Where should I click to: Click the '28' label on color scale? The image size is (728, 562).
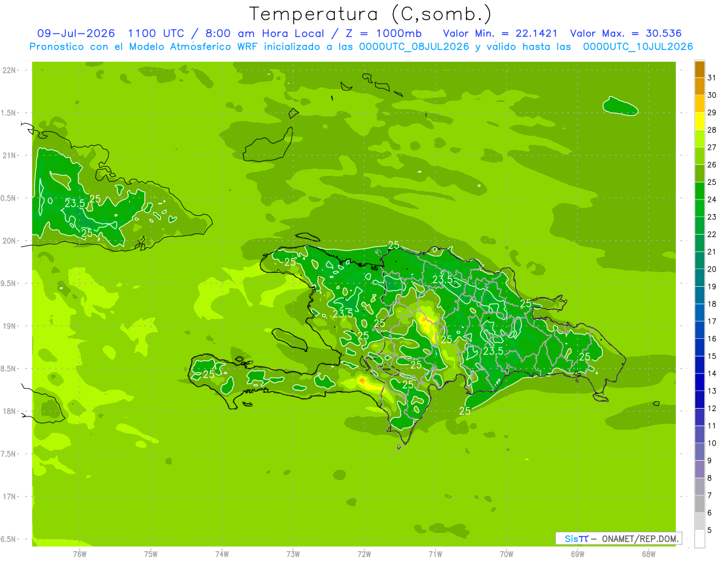click(x=712, y=130)
